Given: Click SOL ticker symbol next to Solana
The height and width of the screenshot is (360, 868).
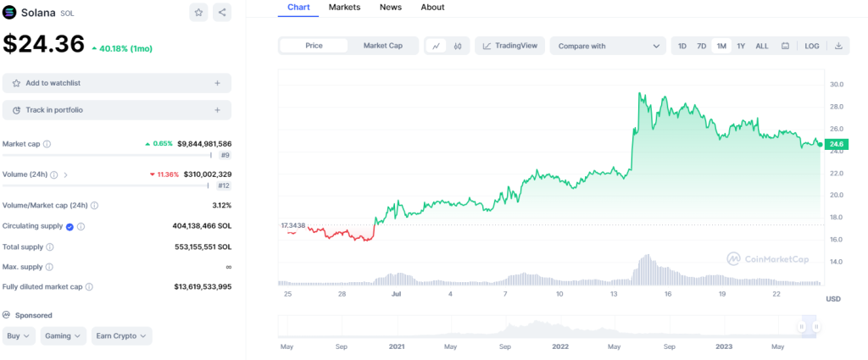Looking at the screenshot, I should click(x=67, y=14).
